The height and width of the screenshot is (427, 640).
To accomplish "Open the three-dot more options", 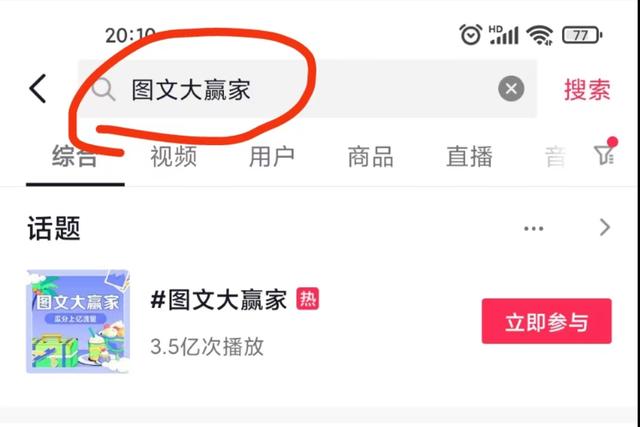I will tap(533, 228).
